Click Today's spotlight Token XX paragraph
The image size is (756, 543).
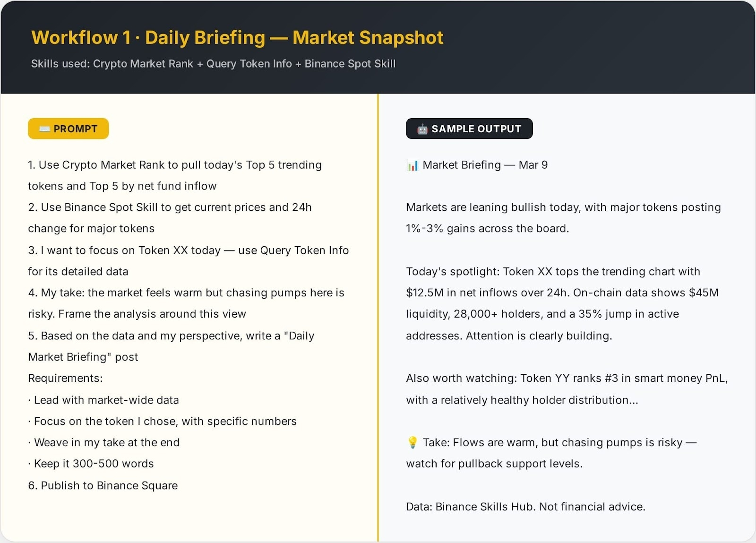(562, 303)
